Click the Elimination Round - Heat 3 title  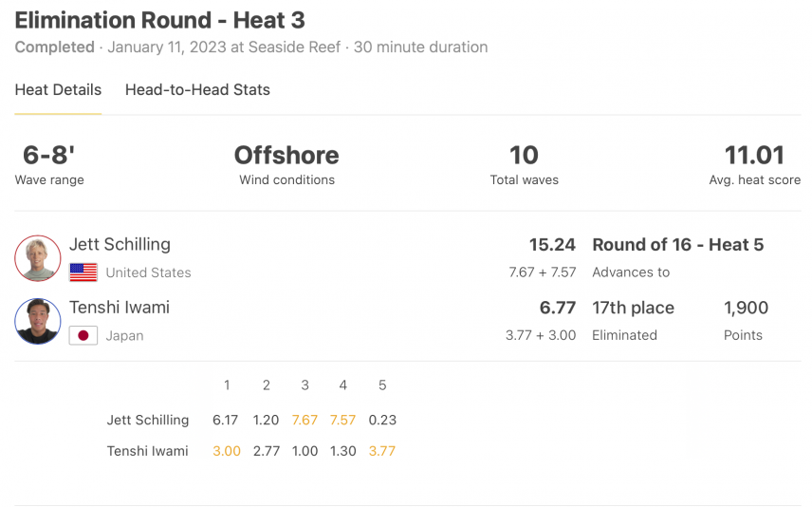coord(160,21)
